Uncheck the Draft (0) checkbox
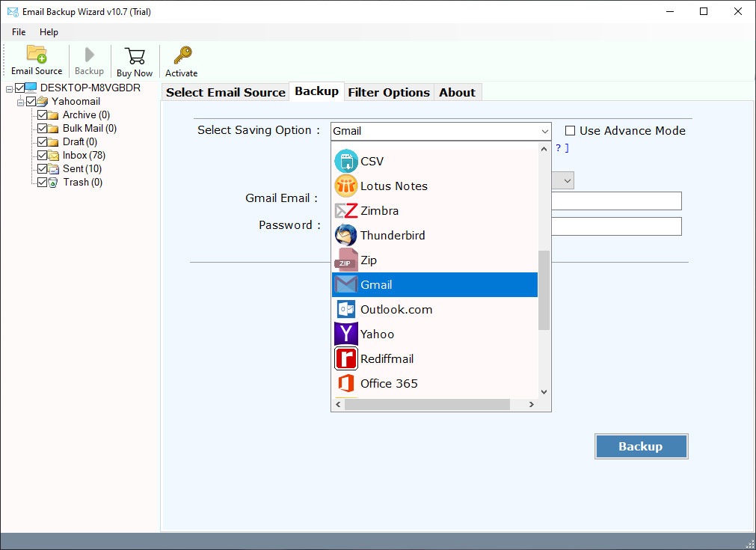Image resolution: width=756 pixels, height=550 pixels. point(43,142)
